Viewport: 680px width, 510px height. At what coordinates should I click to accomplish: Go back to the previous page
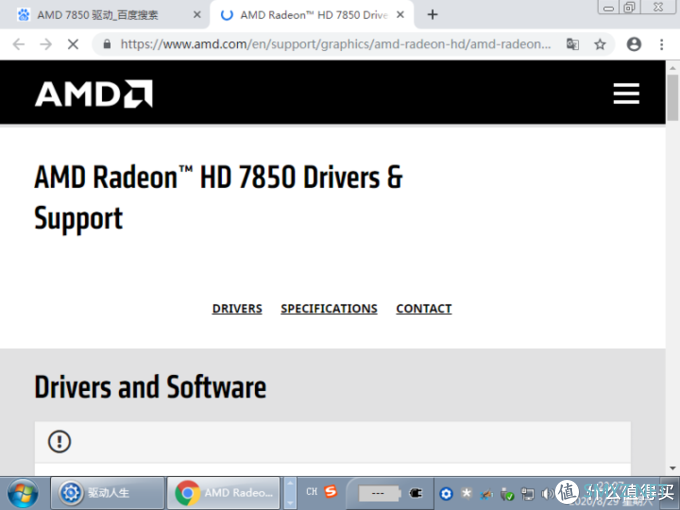pos(19,44)
